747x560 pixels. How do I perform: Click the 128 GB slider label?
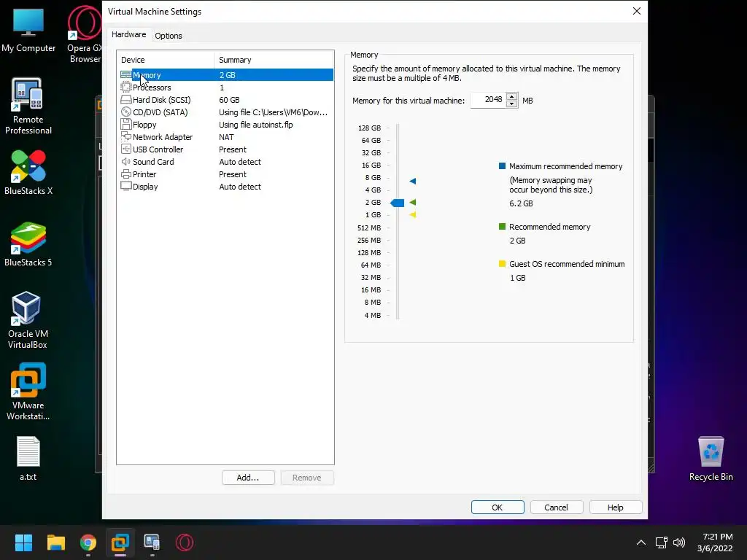tap(369, 128)
